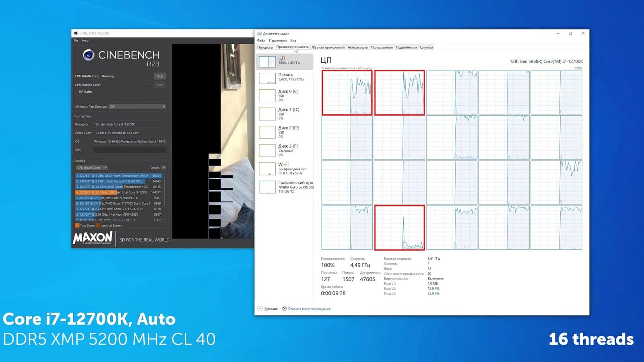Click the '0:00:09:28' uptime value
The width and height of the screenshot is (644, 362).
coord(333,293)
